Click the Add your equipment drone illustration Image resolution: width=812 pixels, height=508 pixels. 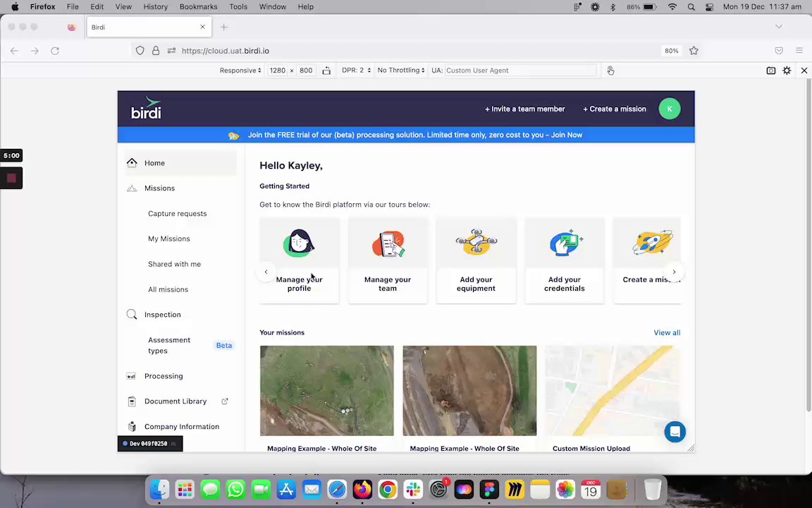[x=476, y=242]
